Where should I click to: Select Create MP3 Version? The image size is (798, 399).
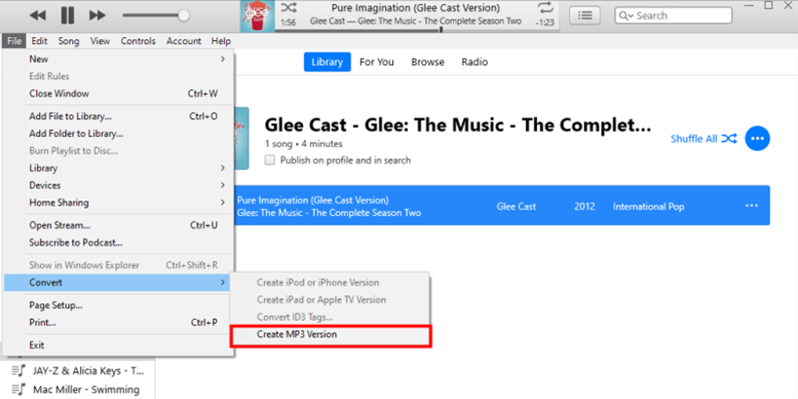pyautogui.click(x=330, y=334)
